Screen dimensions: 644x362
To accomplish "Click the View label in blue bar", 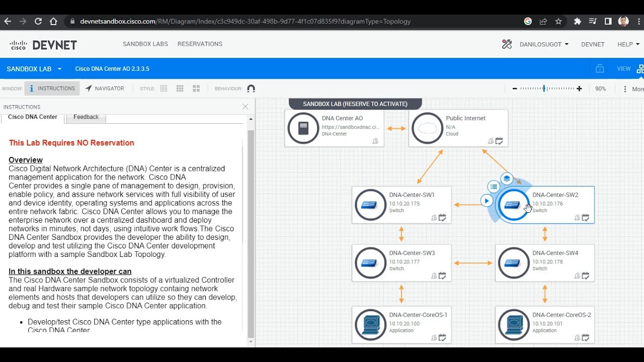I will (623, 69).
